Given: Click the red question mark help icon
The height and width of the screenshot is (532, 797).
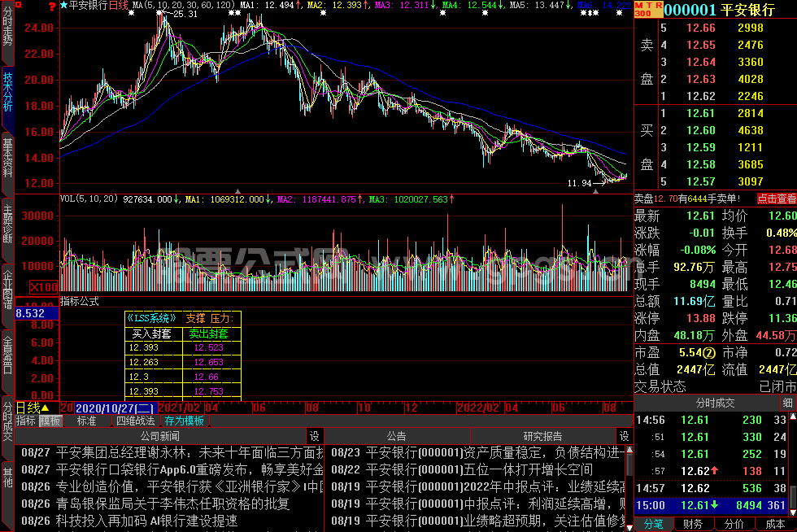Looking at the screenshot, I should tap(51, 7).
